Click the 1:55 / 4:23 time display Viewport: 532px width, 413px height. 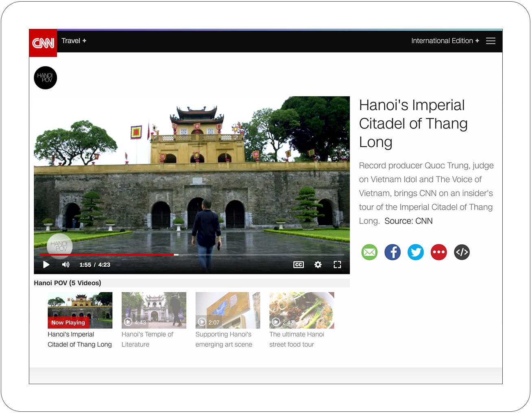tap(95, 265)
